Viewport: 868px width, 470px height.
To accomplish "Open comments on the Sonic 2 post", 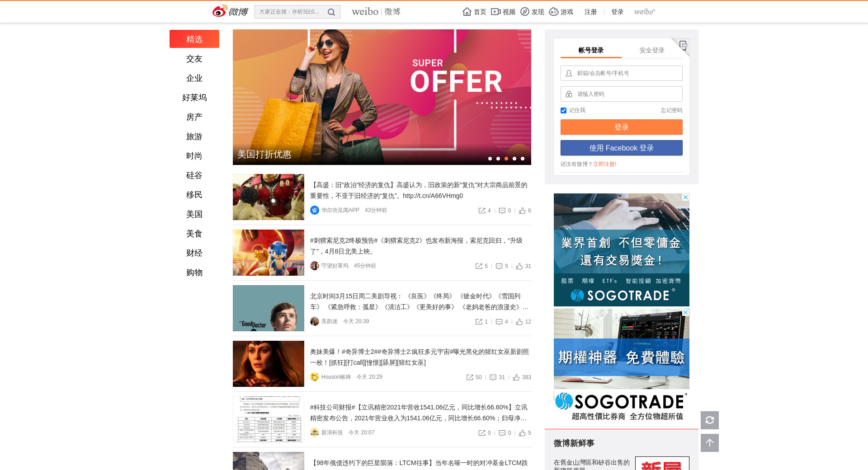I will 499,266.
